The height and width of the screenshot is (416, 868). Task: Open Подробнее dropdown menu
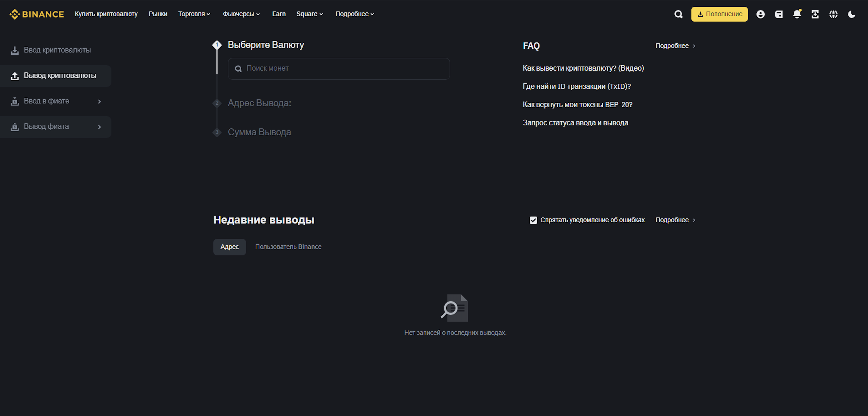(x=355, y=13)
